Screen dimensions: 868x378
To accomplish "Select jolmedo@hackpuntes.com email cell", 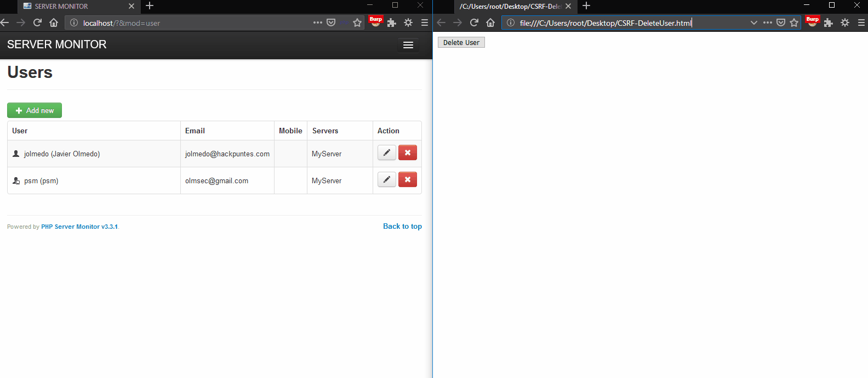I will click(x=227, y=154).
